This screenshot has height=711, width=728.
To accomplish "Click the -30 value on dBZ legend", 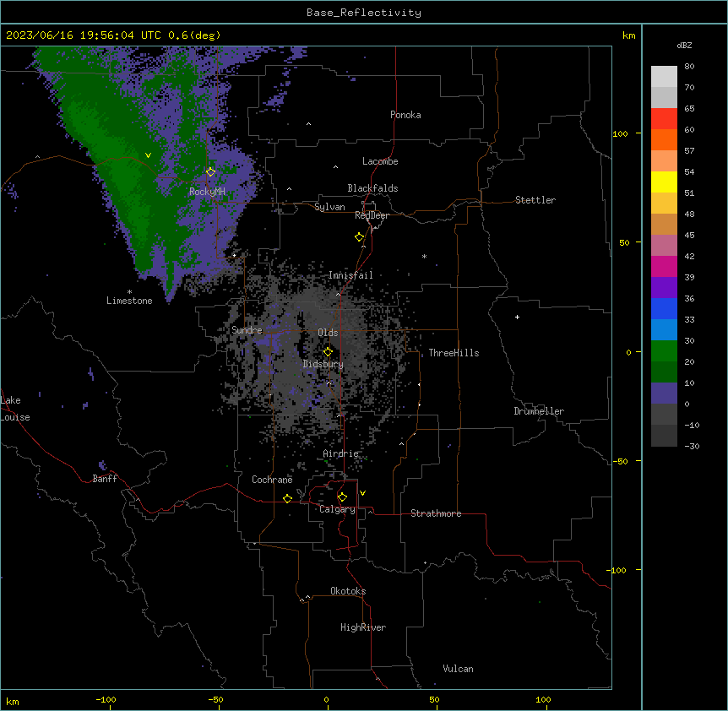I will (x=692, y=447).
